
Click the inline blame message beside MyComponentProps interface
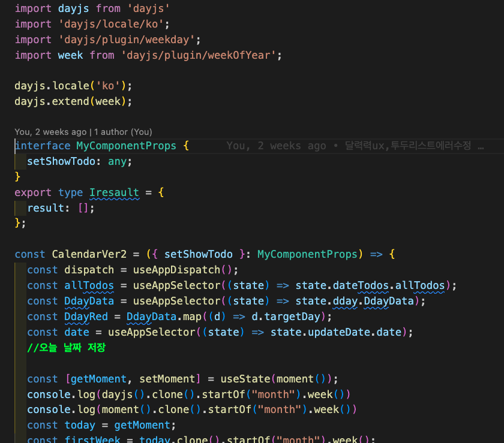[x=348, y=146]
